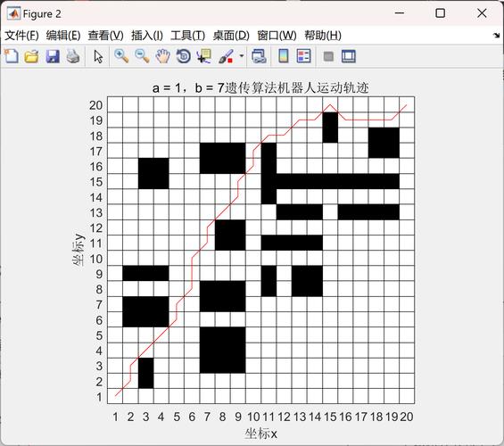
Task: Open the 窗口(W) menu
Action: tap(277, 36)
